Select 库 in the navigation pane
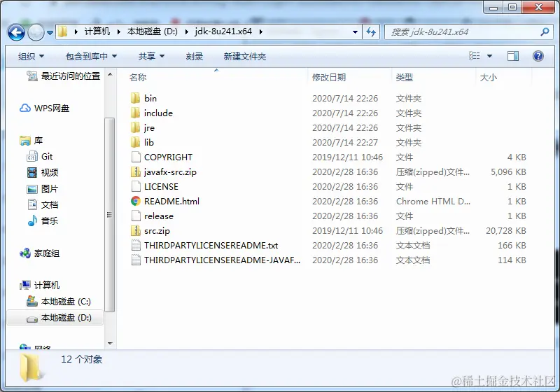The image size is (560, 392). point(31,141)
